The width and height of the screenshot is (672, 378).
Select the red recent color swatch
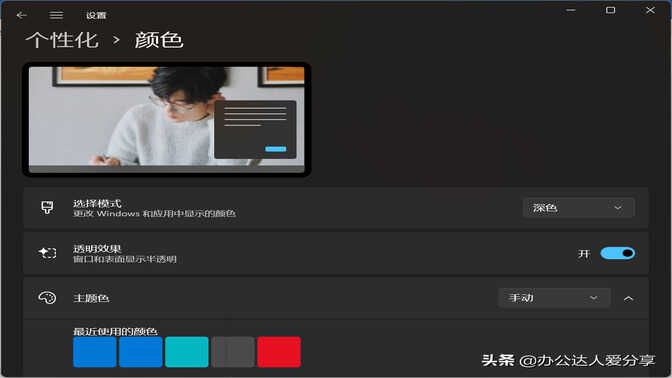click(279, 352)
